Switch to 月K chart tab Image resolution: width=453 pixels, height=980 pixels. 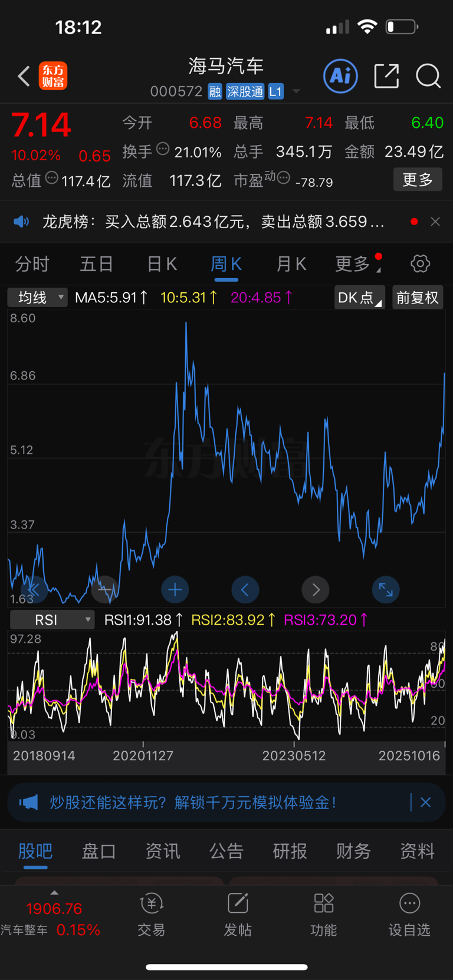point(291,264)
